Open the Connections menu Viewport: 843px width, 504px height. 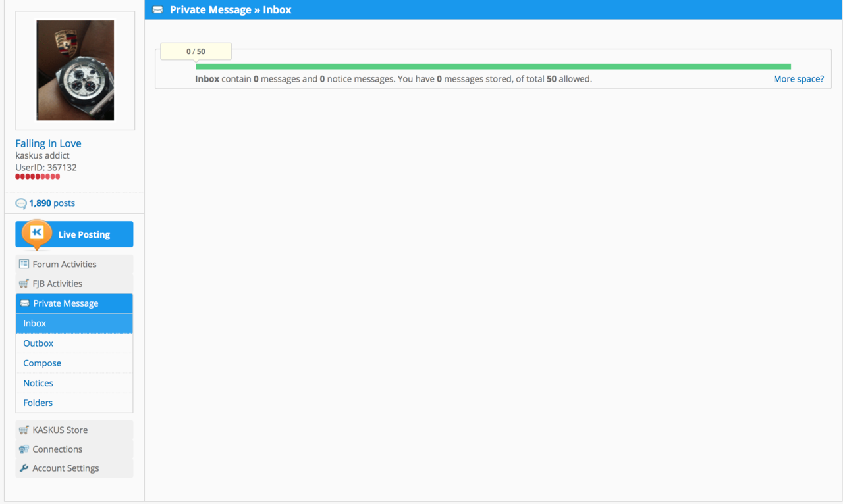tap(74, 449)
